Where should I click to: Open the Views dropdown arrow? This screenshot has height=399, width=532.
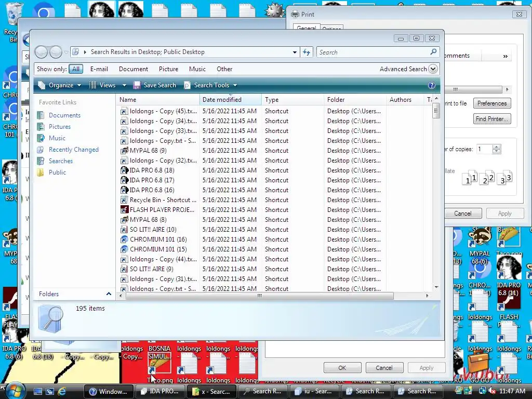124,85
